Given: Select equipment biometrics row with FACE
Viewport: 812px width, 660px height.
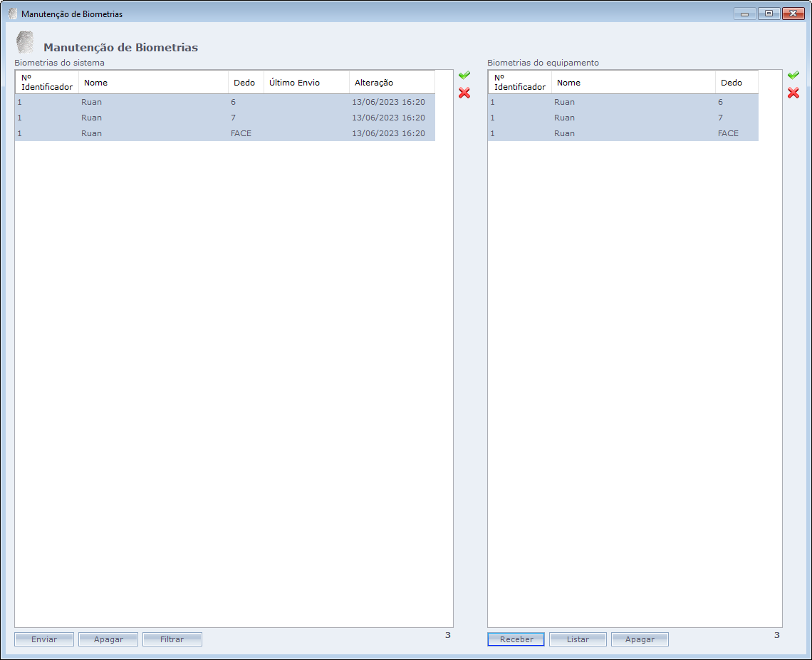Looking at the screenshot, I should click(623, 133).
